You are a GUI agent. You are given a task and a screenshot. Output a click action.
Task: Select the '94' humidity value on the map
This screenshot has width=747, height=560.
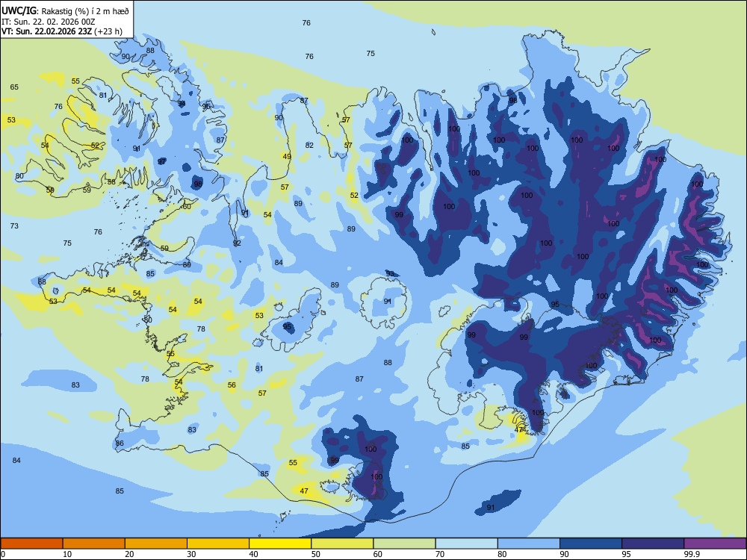point(182,103)
